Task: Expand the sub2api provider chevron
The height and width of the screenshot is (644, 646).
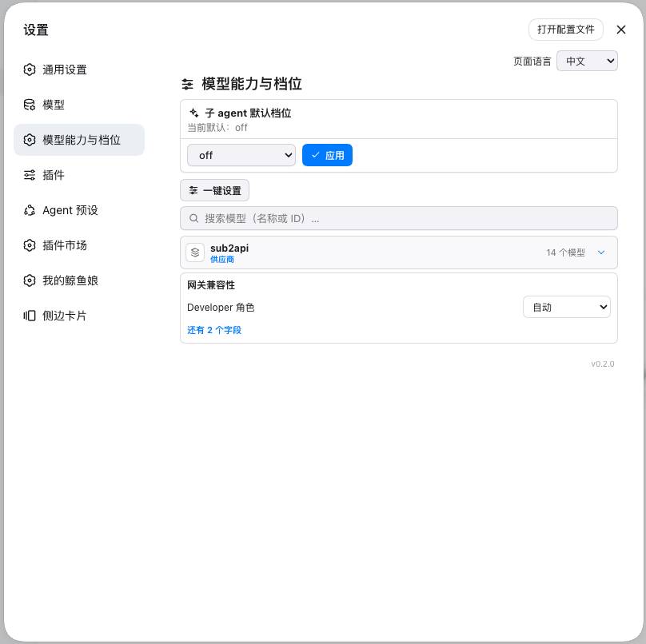Action: point(601,252)
